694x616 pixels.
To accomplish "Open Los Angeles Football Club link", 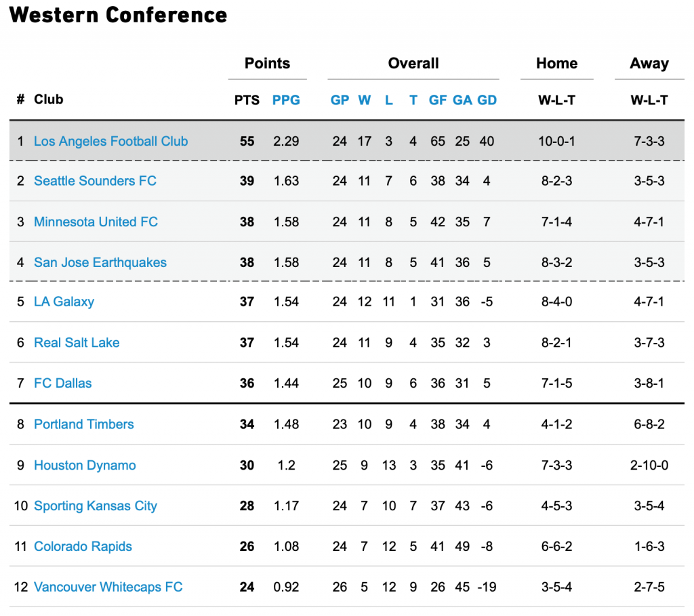I will pos(110,141).
